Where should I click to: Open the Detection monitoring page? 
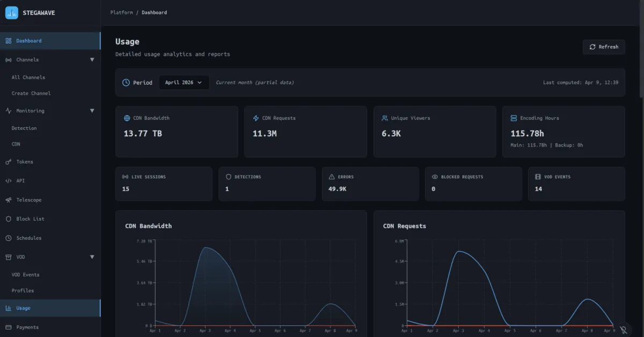(x=24, y=128)
